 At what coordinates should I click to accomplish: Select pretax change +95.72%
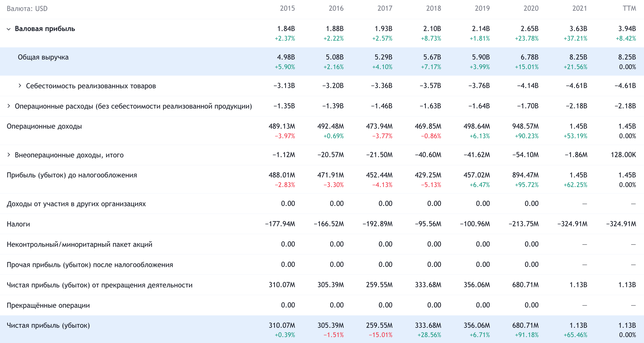pos(527,185)
